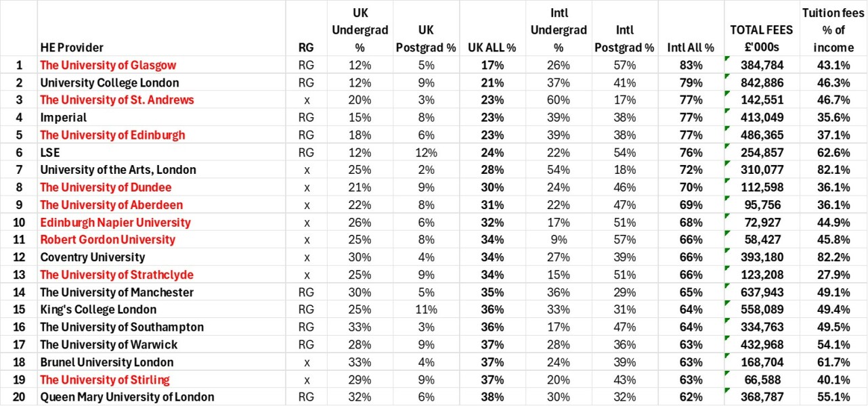This screenshot has height=406, width=868.
Task: Click the UK Undergrad % header cell
Action: [360, 29]
